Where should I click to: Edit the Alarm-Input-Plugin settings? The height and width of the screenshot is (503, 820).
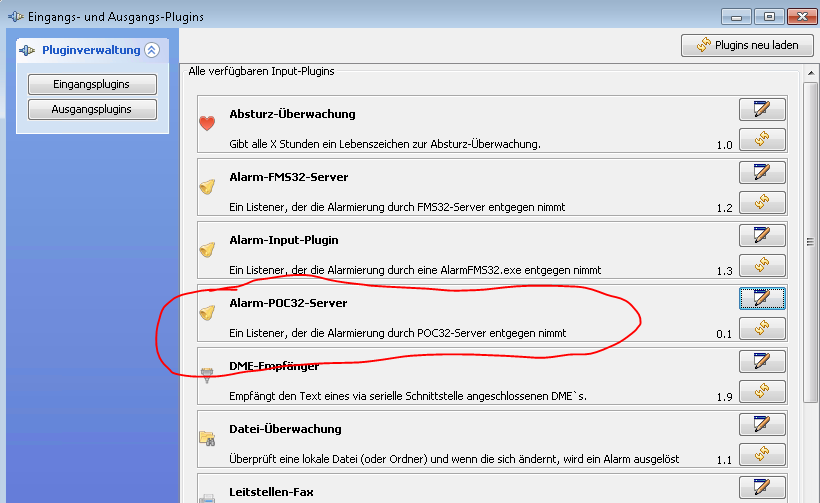[762, 235]
